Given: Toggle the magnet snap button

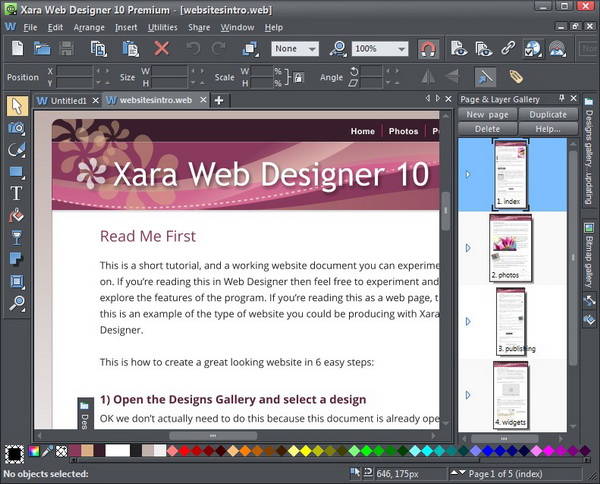Looking at the screenshot, I should coord(427,48).
